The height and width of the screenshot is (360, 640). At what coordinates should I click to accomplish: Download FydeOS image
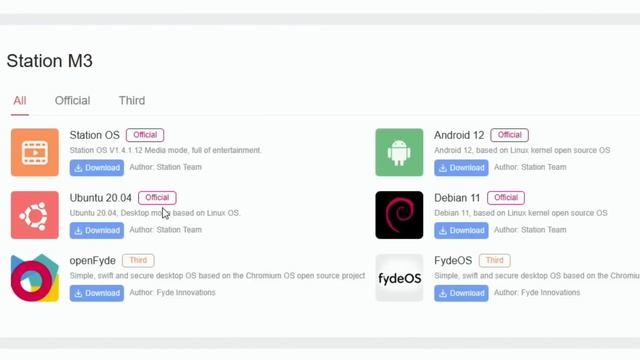(461, 293)
